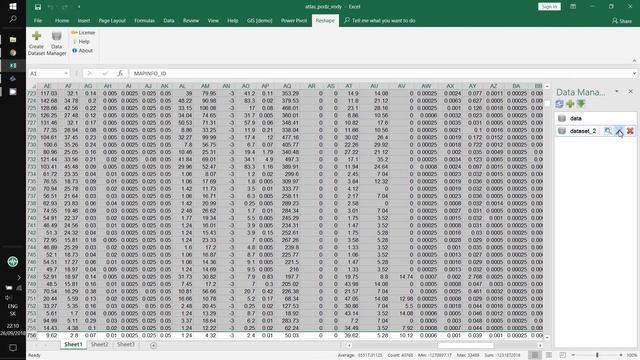Image resolution: width=640 pixels, height=360 pixels.
Task: Switch to Normal view in the status bar
Action: [x=534, y=355]
